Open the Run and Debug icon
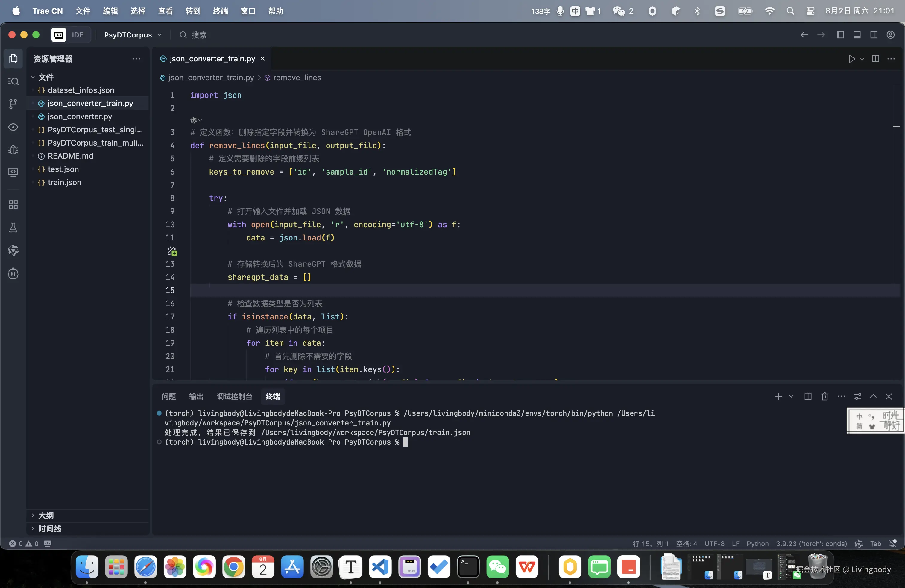The width and height of the screenshot is (905, 588). point(13,150)
